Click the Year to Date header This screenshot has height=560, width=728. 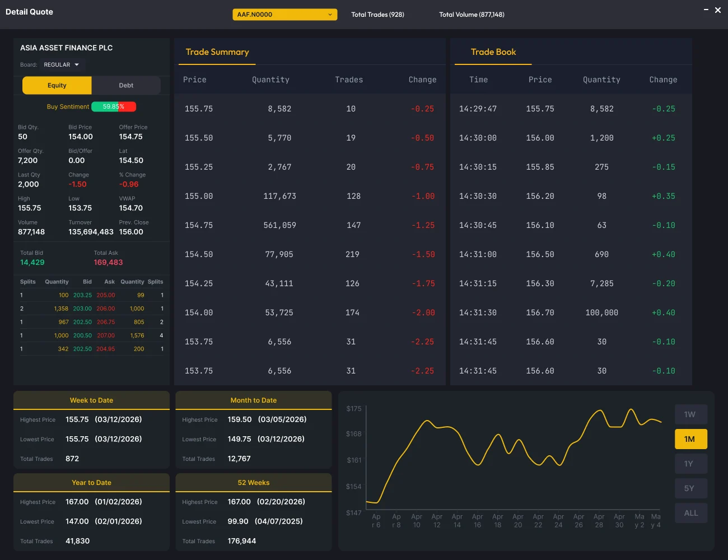pos(91,483)
